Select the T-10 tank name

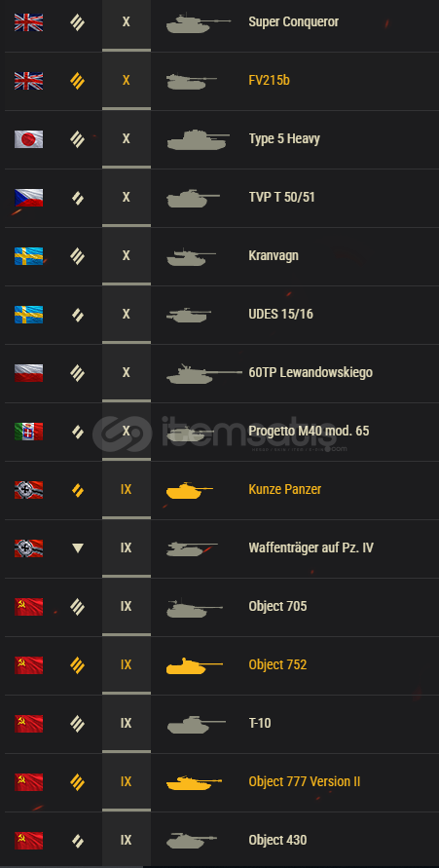pyautogui.click(x=259, y=723)
